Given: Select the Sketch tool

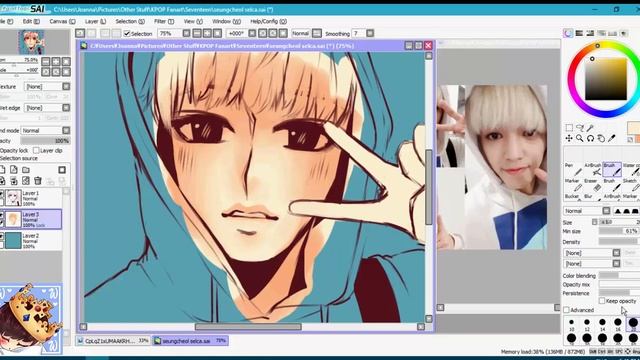Looking at the screenshot, I should tap(631, 184).
